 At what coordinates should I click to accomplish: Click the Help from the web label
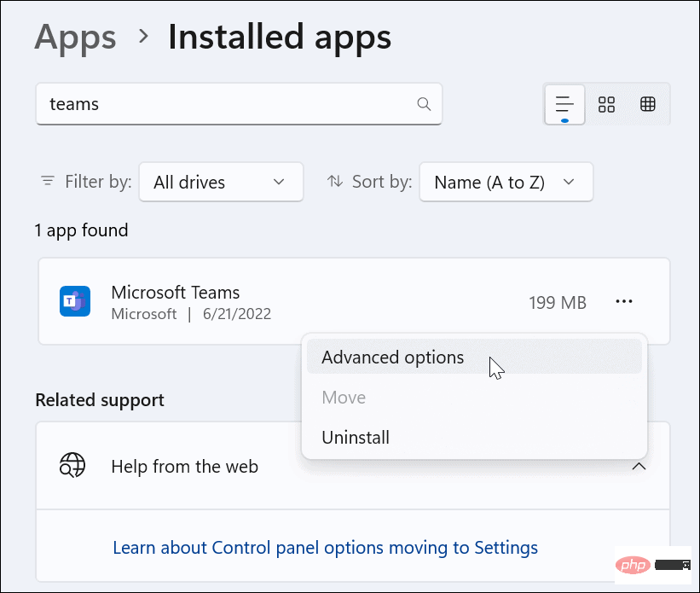pos(184,466)
